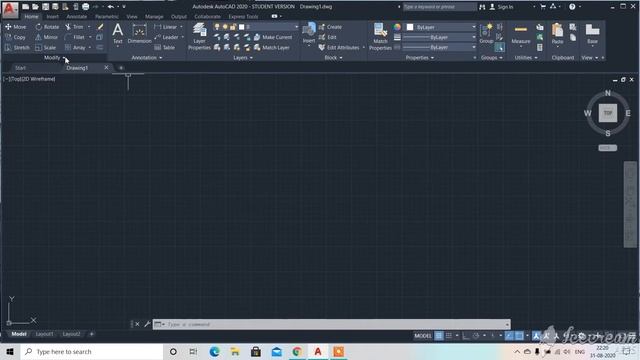This screenshot has height=360, width=640.
Task: Open the AutoCAD application menu button
Action: [10, 9]
